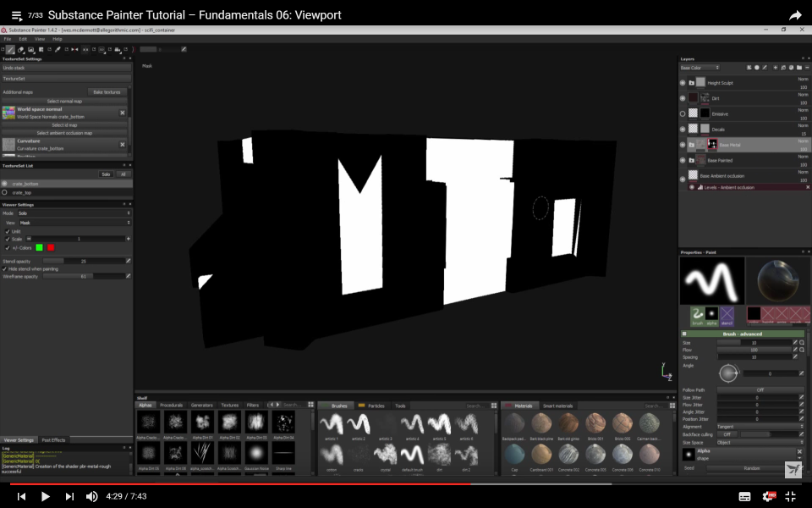Click the pen pressure icon beside Flow
The image size is (812, 508).
tap(795, 350)
